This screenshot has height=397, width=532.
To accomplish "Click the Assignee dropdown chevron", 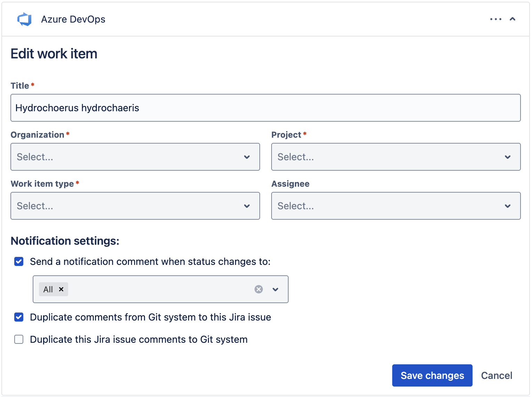I will (507, 206).
